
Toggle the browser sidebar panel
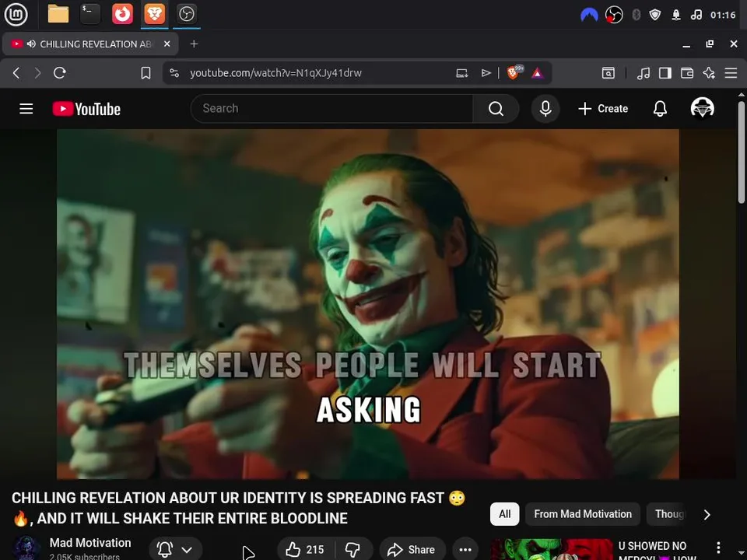665,73
